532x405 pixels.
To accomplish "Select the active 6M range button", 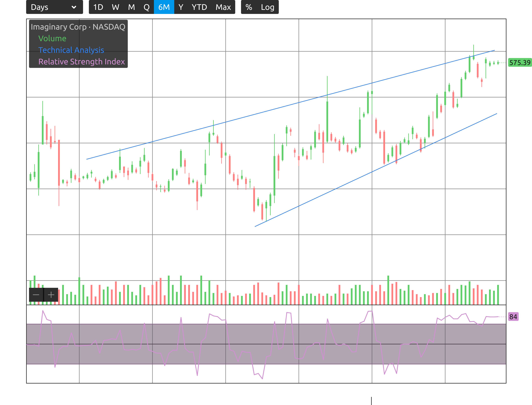I will [164, 7].
